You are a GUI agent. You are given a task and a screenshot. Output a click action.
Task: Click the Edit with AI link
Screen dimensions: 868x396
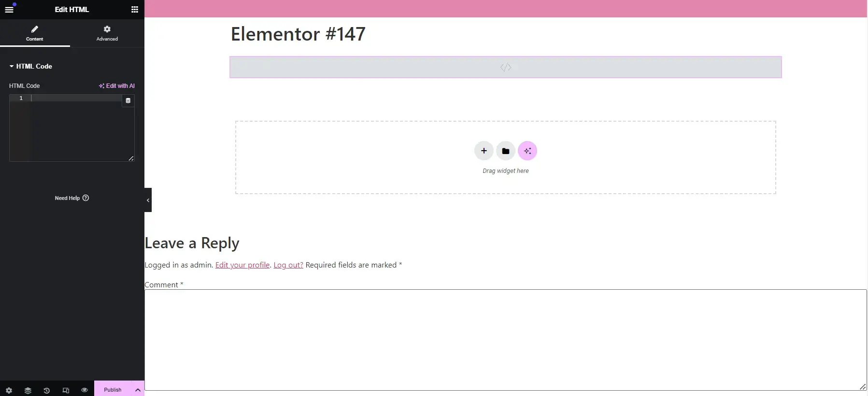(x=117, y=85)
